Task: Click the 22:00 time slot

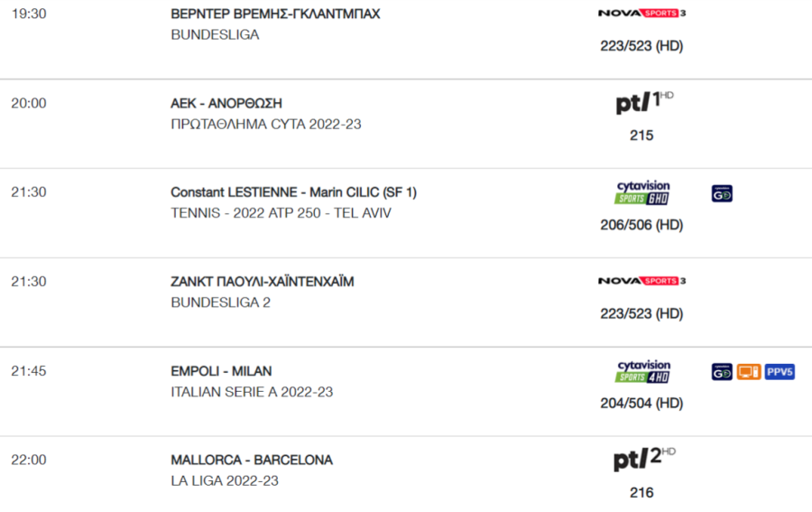Action: (29, 461)
